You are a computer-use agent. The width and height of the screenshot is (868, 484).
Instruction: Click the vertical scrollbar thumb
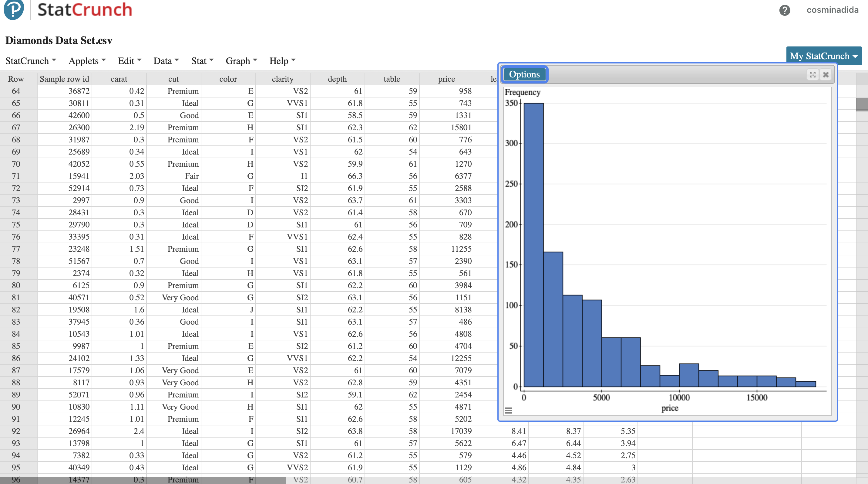(862, 104)
